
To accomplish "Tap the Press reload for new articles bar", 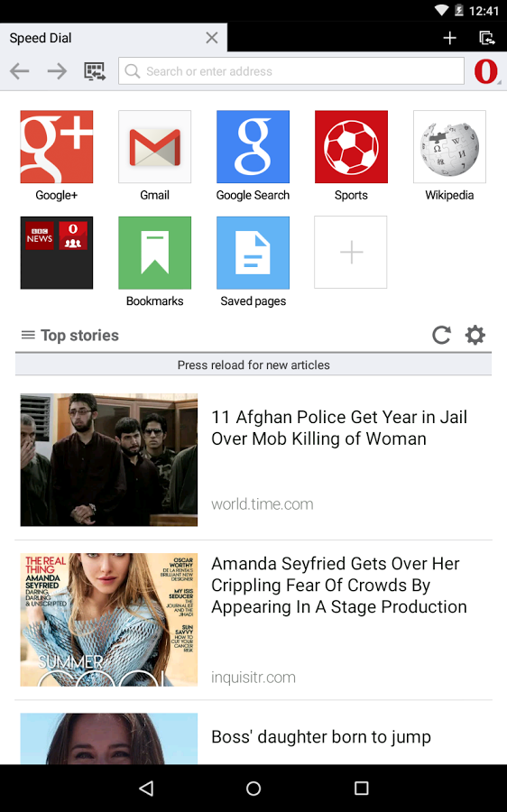I will (253, 364).
